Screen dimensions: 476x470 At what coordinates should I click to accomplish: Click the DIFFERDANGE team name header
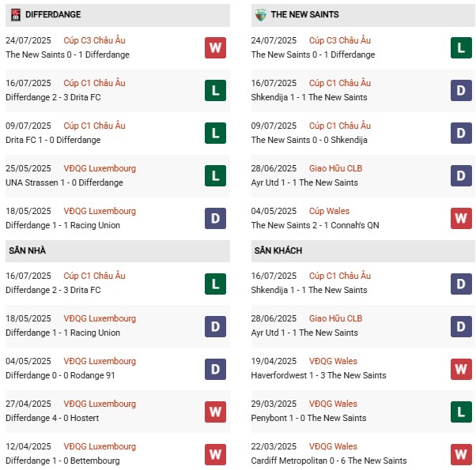(x=53, y=14)
